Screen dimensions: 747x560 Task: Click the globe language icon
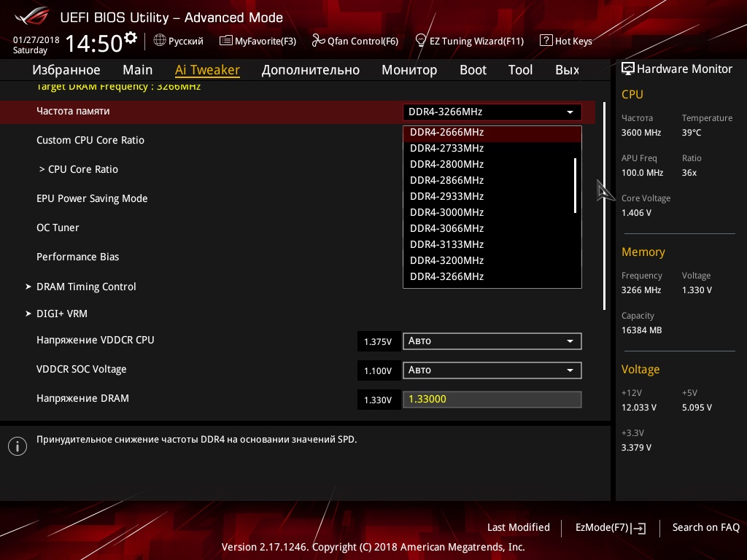click(x=160, y=41)
